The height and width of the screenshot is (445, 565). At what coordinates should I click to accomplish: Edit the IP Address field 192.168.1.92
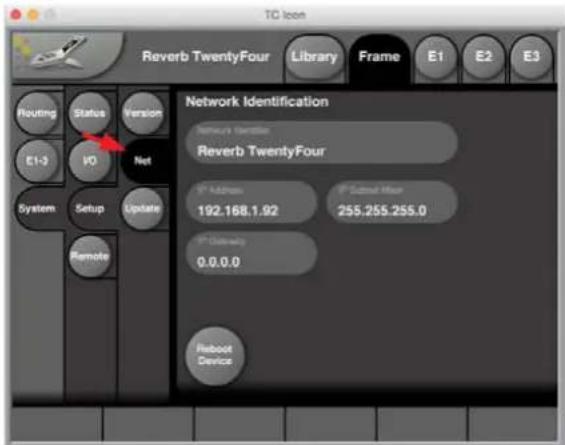tap(252, 202)
